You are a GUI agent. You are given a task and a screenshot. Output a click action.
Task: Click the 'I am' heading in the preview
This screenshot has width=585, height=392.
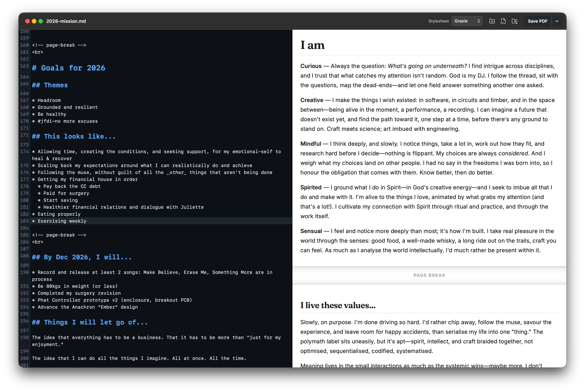point(312,45)
